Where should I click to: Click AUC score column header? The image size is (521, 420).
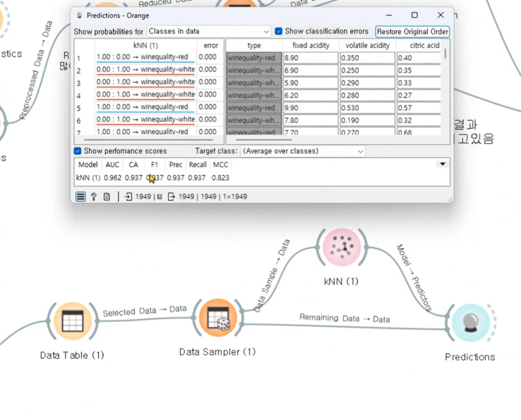[x=113, y=165]
